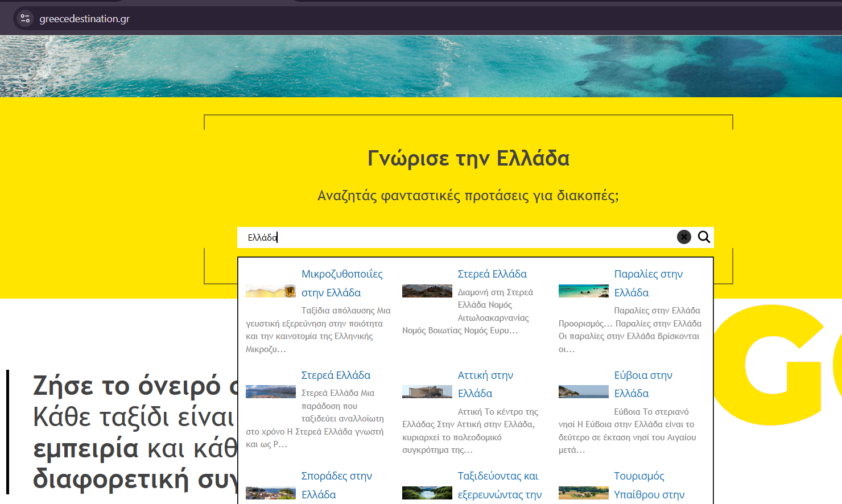Open the first Στερεά Ελλάδα result with Διαμονή text

point(492,274)
